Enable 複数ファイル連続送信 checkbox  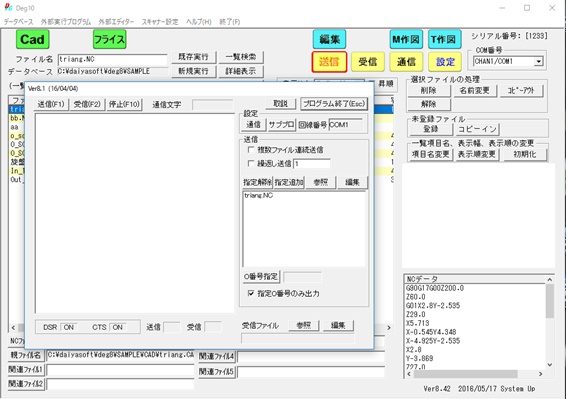pyautogui.click(x=251, y=149)
